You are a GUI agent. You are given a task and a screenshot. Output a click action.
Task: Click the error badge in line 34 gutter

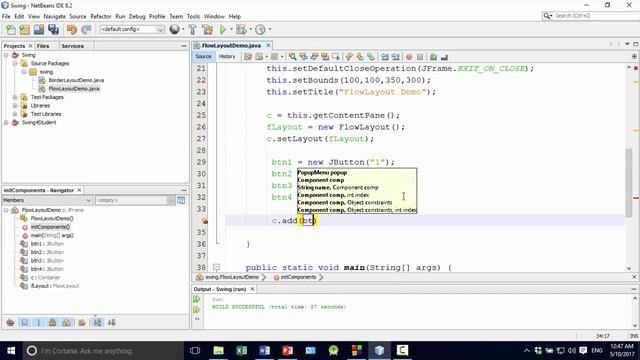point(205,221)
